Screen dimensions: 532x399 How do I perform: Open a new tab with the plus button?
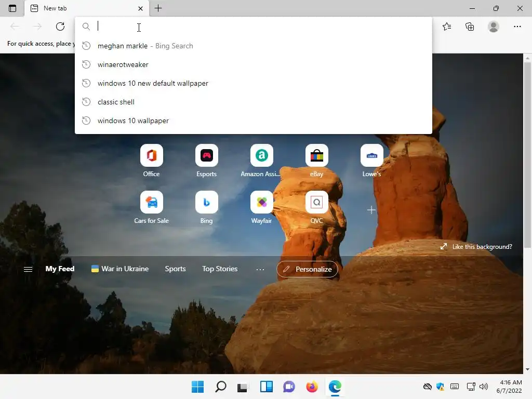coord(158,8)
